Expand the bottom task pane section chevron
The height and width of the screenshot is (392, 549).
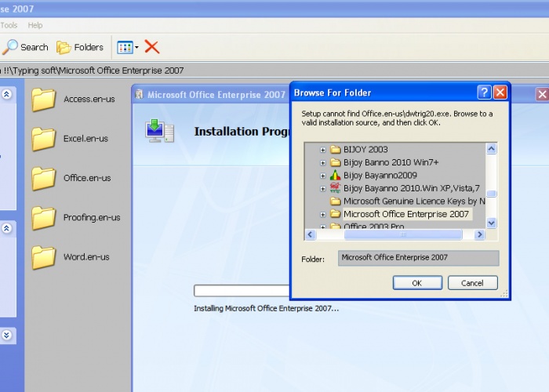click(x=6, y=335)
